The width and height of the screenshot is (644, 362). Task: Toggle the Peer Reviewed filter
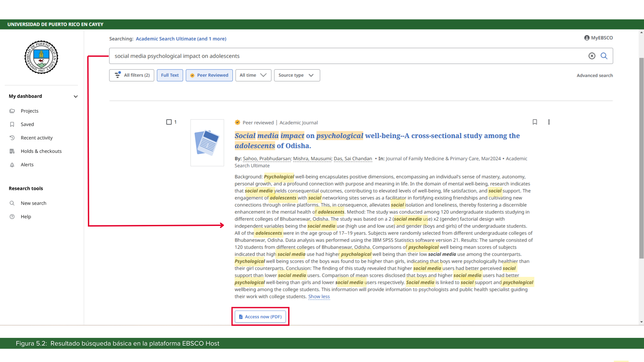point(209,75)
